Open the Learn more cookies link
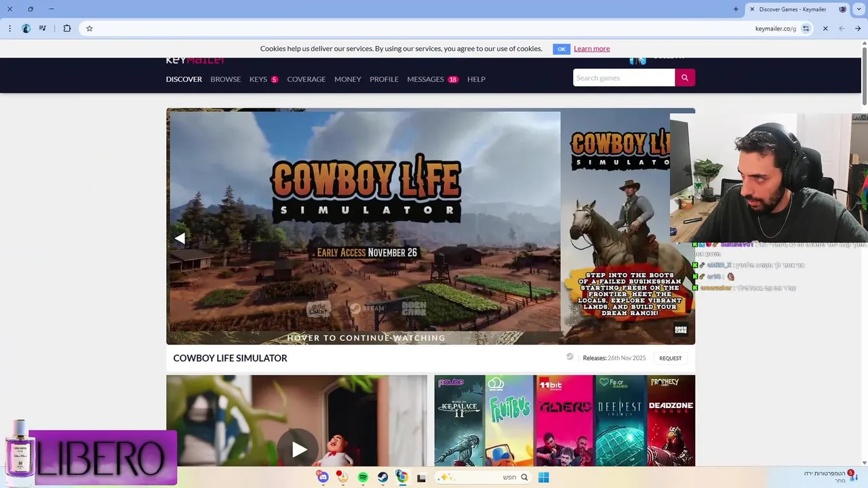 pos(591,49)
